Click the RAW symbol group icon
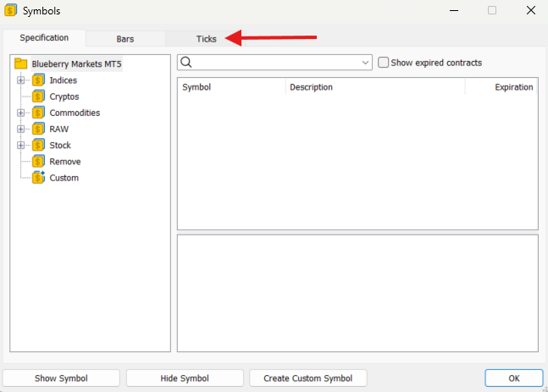 click(x=38, y=129)
